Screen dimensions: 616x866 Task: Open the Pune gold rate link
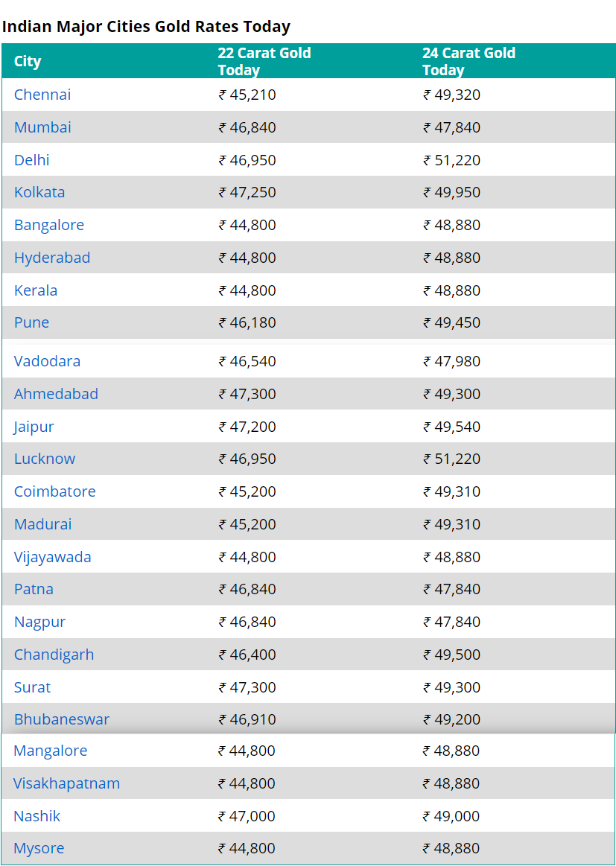click(x=31, y=322)
